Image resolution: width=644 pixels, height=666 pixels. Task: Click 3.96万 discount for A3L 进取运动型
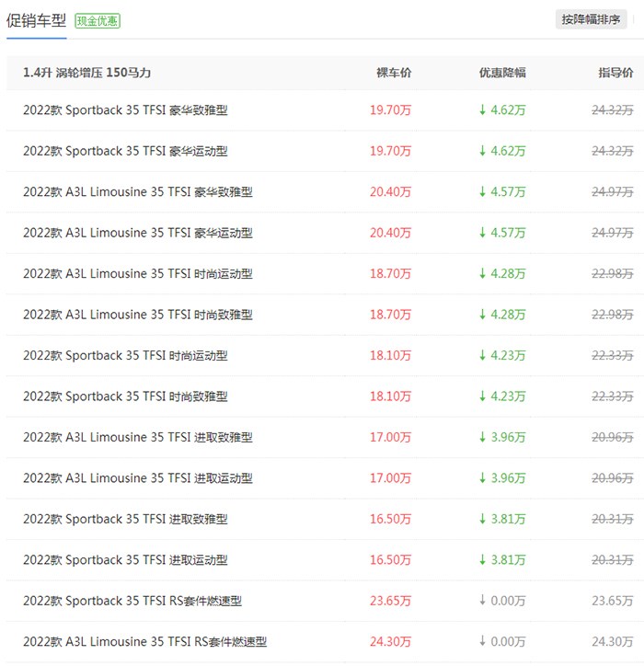pos(502,478)
